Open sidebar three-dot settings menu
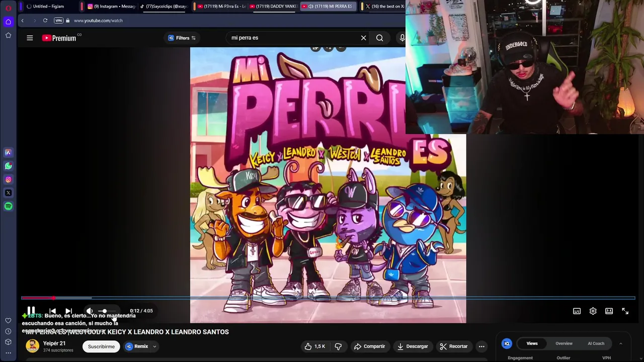The width and height of the screenshot is (644, 362). pos(8,353)
